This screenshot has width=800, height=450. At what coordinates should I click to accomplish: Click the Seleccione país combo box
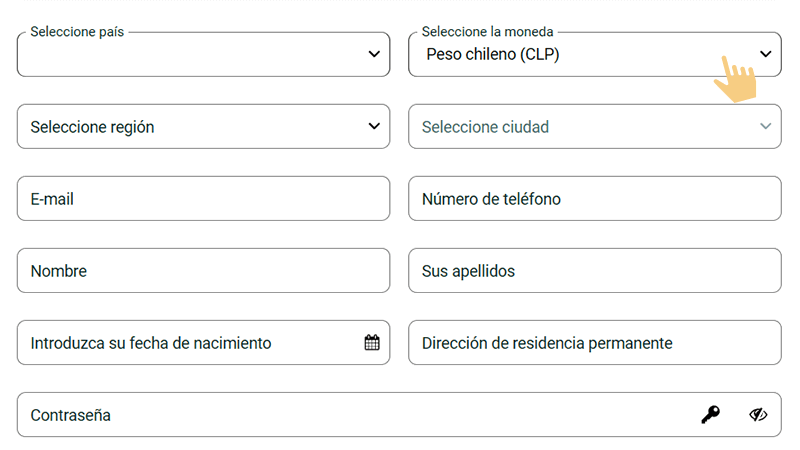[190, 56]
